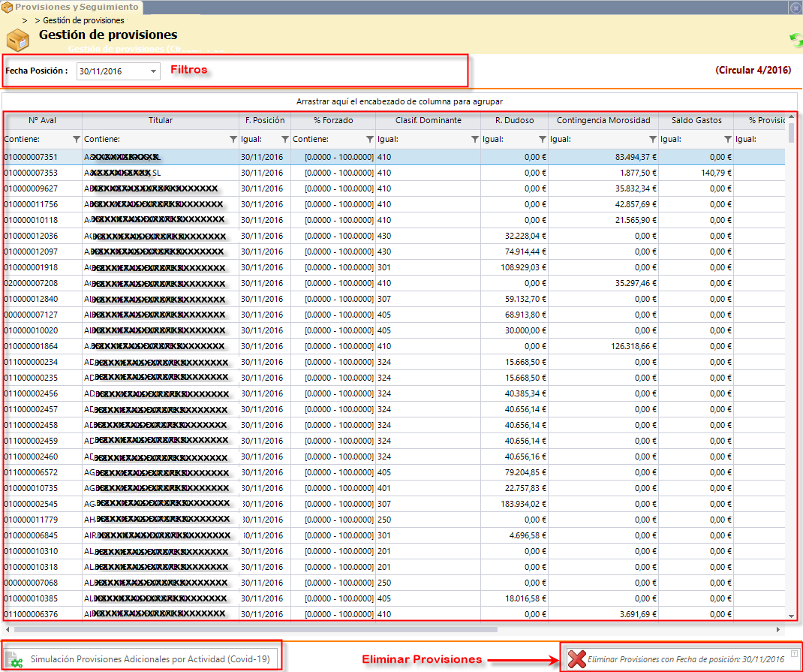Select the Provisiones y Seguimiento tab
This screenshot has height=672, width=803.
pos(72,8)
